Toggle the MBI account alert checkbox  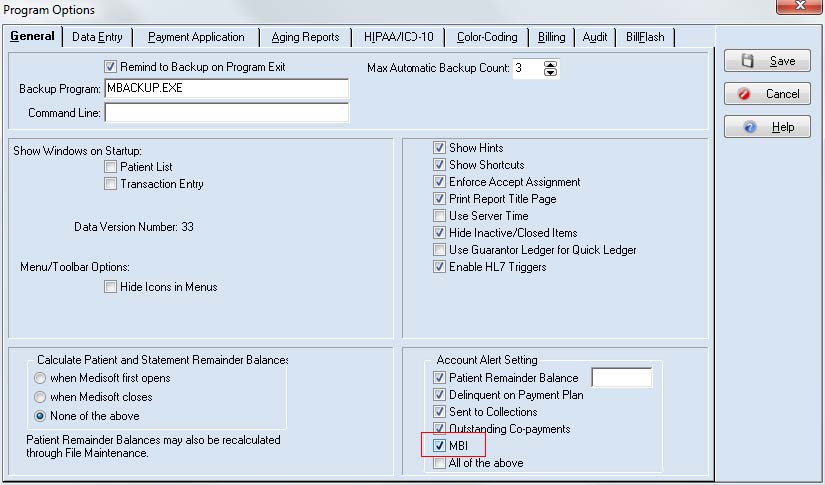(x=440, y=446)
